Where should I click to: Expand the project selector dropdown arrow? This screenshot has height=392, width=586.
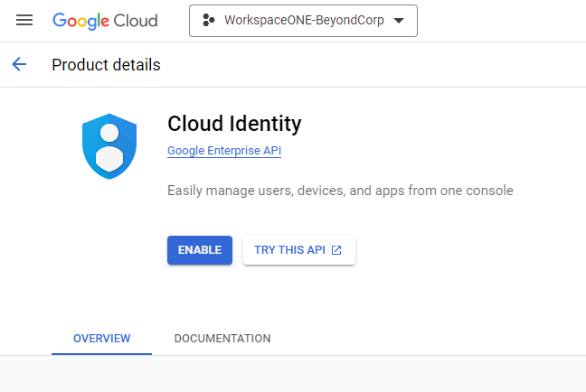click(x=399, y=21)
